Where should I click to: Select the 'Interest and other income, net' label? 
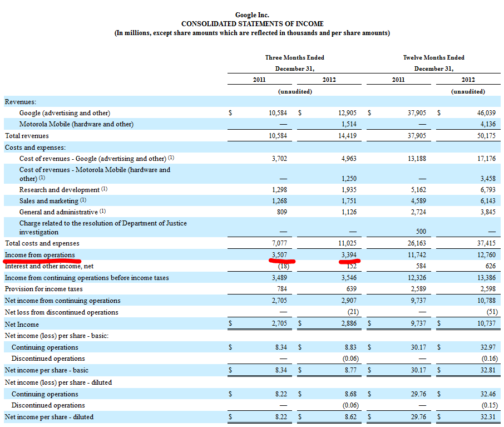(x=49, y=267)
